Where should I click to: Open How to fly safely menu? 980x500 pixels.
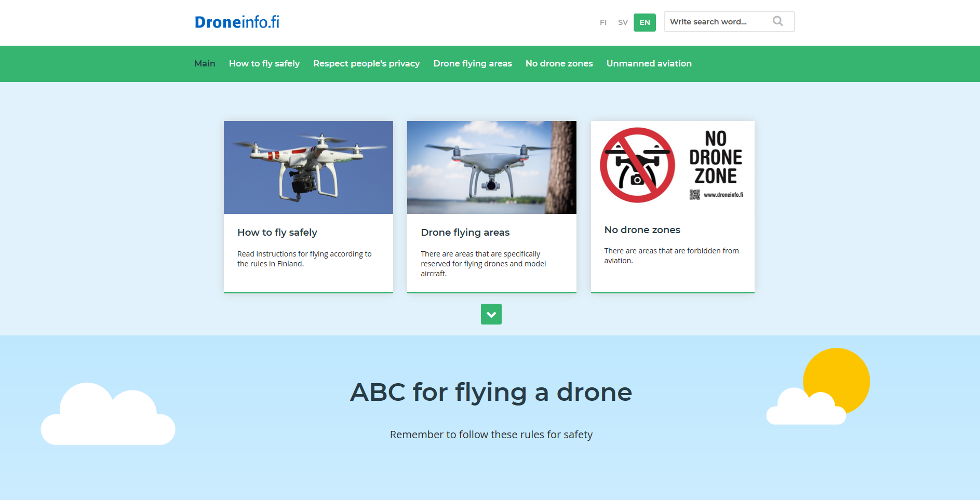[x=264, y=63]
